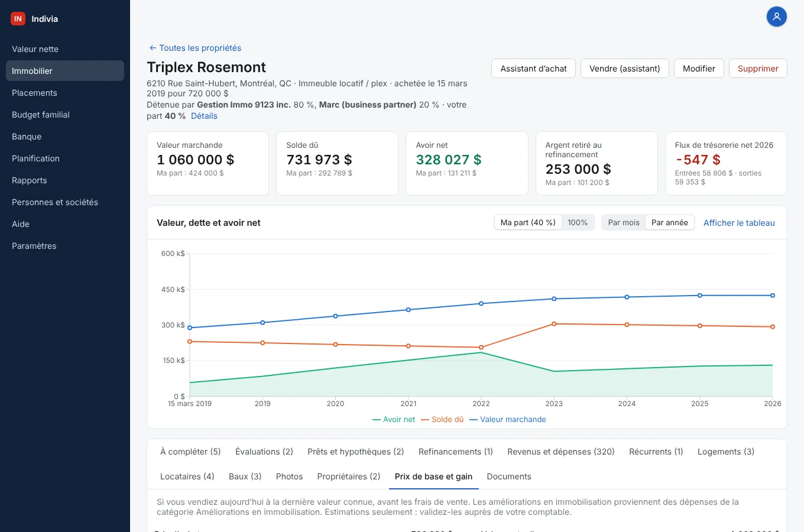The width and height of the screenshot is (804, 532).
Task: Open Valeur nette in sidebar
Action: tap(65, 49)
